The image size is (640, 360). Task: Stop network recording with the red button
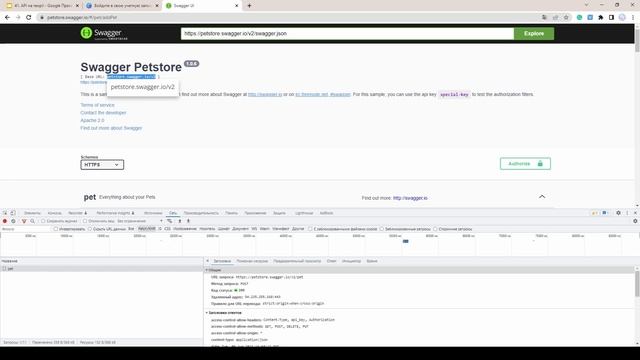pos(5,221)
